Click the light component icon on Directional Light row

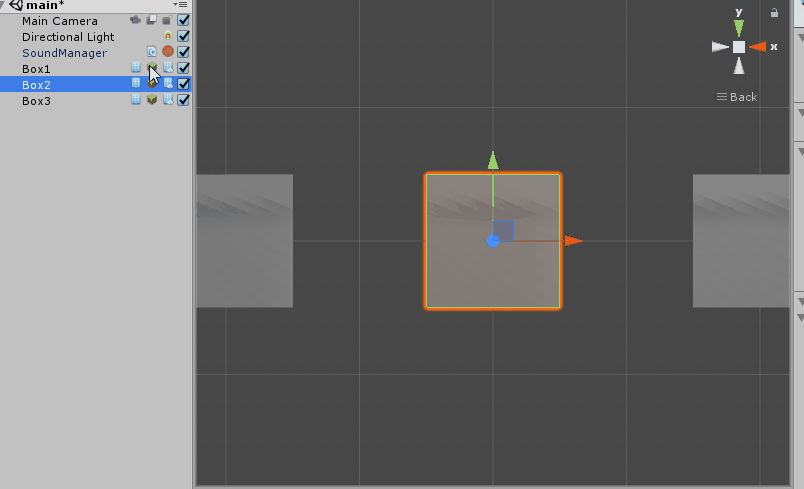(x=168, y=36)
